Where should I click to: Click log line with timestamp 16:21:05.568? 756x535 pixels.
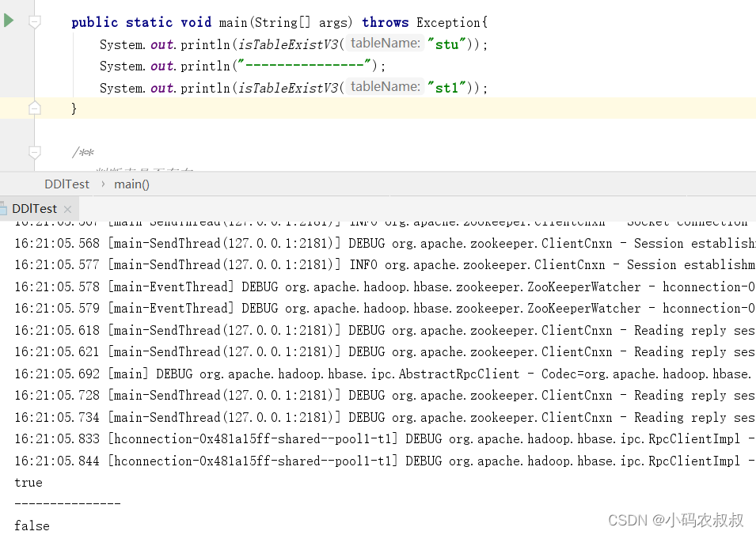(x=385, y=244)
